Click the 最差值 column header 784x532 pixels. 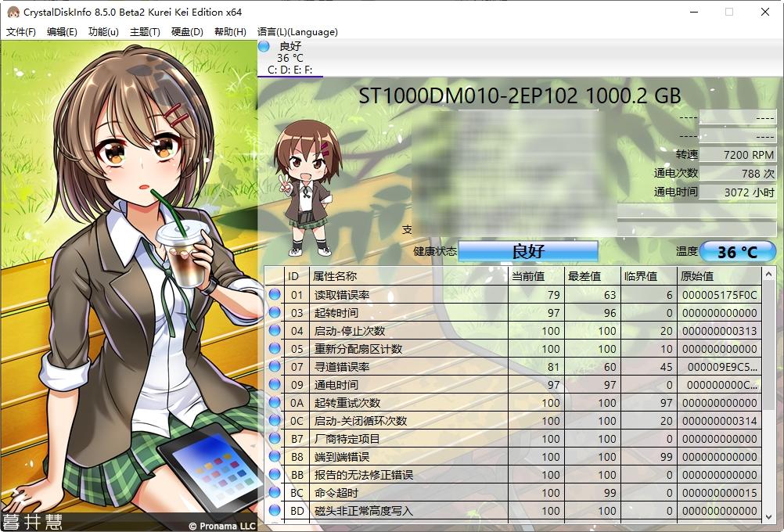[x=592, y=276]
